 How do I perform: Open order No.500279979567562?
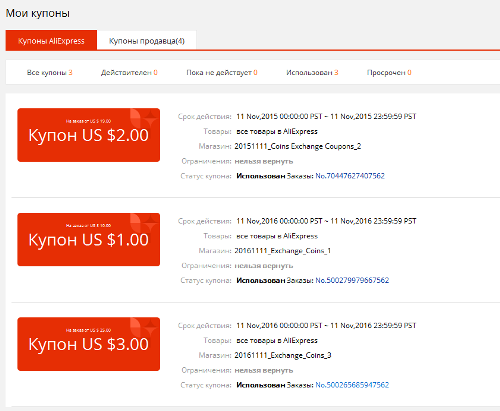pyautogui.click(x=352, y=280)
